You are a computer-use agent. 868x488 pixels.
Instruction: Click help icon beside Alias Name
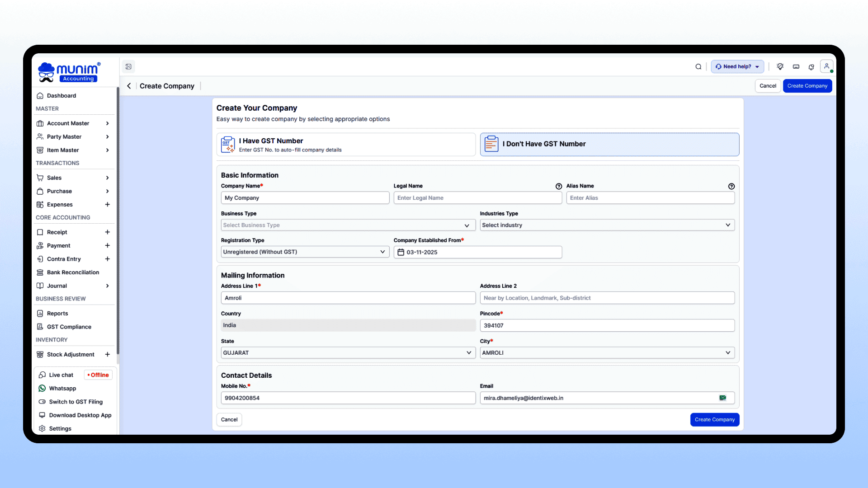(x=731, y=186)
